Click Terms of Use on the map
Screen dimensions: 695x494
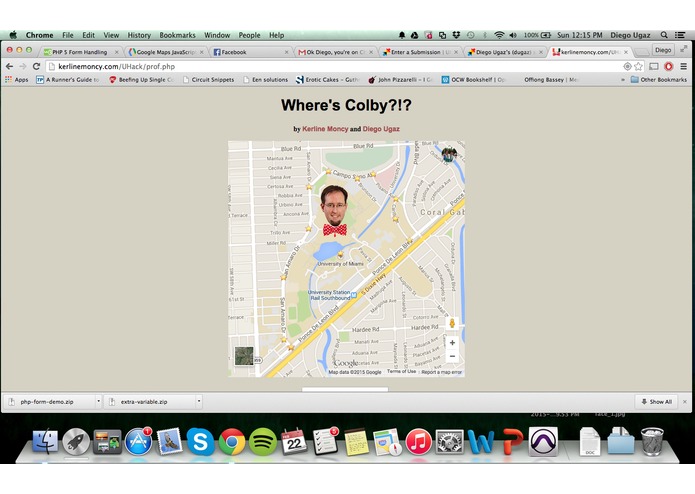coord(402,372)
